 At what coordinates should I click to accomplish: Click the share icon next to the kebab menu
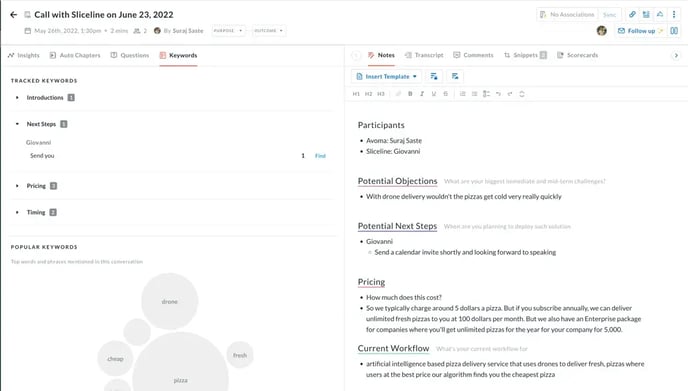point(660,14)
